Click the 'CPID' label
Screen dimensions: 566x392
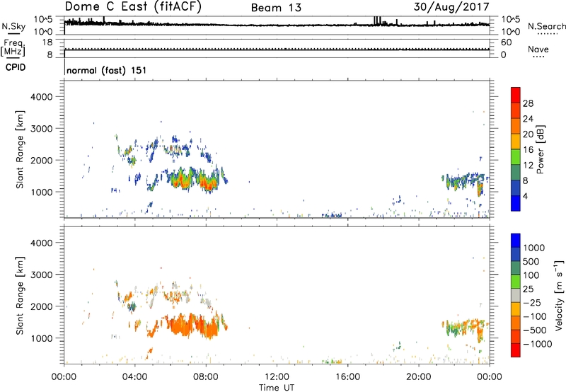click(x=16, y=67)
